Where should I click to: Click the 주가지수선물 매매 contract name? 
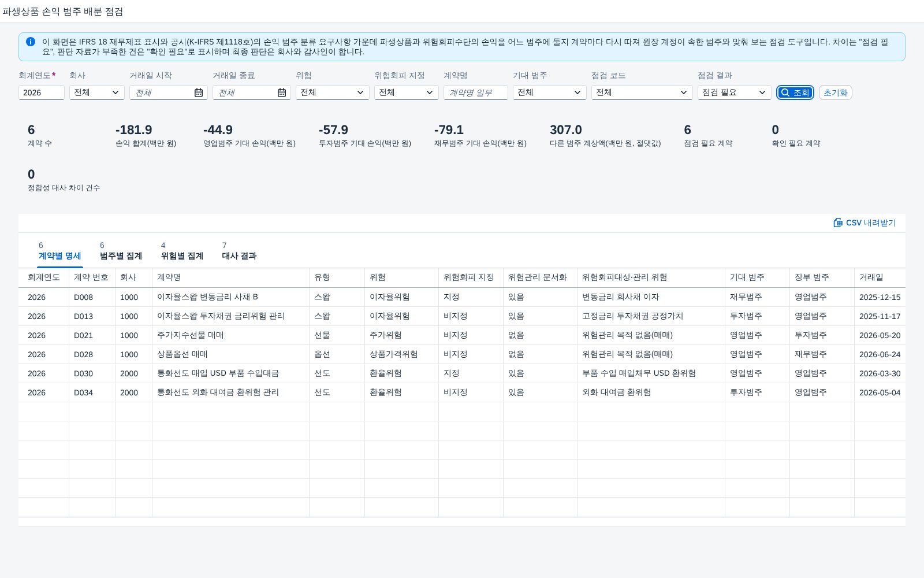tap(191, 335)
